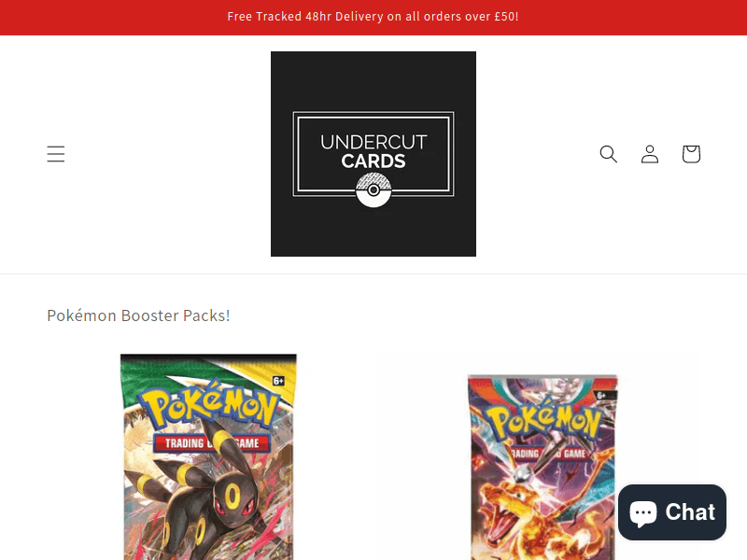Open the Shopify Chat widget
Screen dimensions: 747x560
tap(672, 512)
